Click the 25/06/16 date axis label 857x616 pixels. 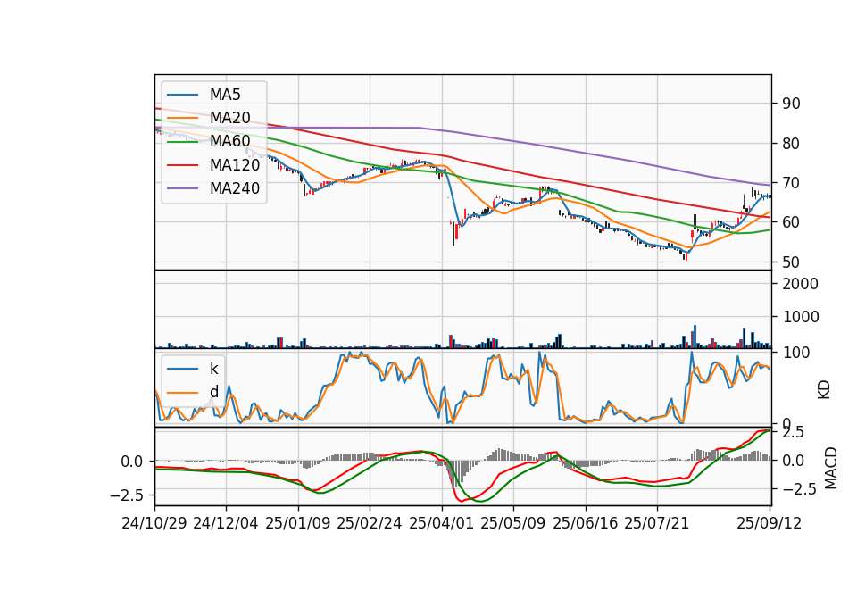click(586, 524)
